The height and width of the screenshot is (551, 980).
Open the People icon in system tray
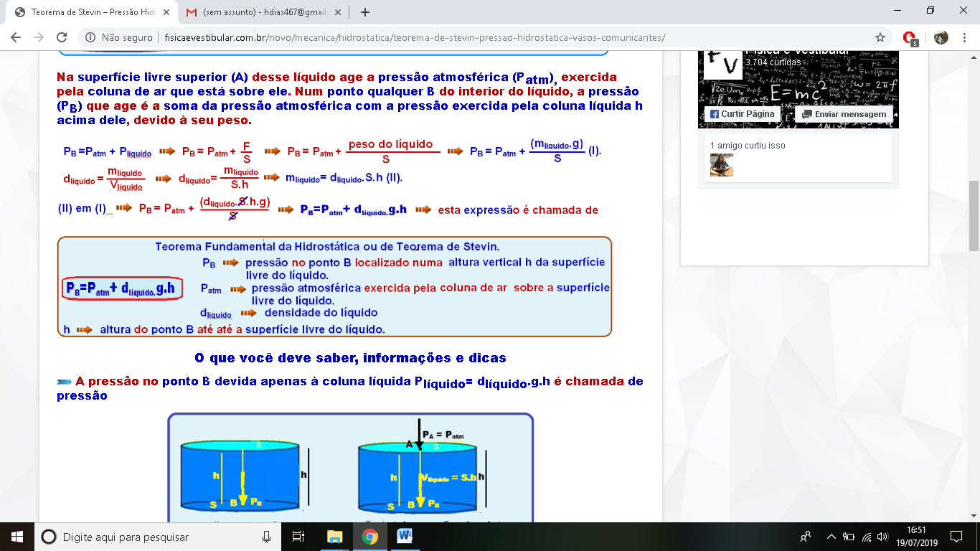pyautogui.click(x=806, y=537)
